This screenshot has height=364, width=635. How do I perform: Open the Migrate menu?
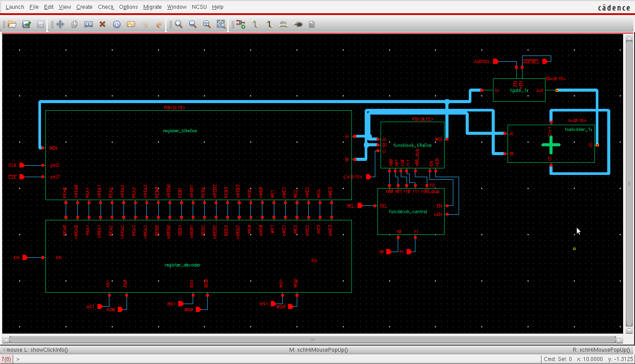click(153, 7)
